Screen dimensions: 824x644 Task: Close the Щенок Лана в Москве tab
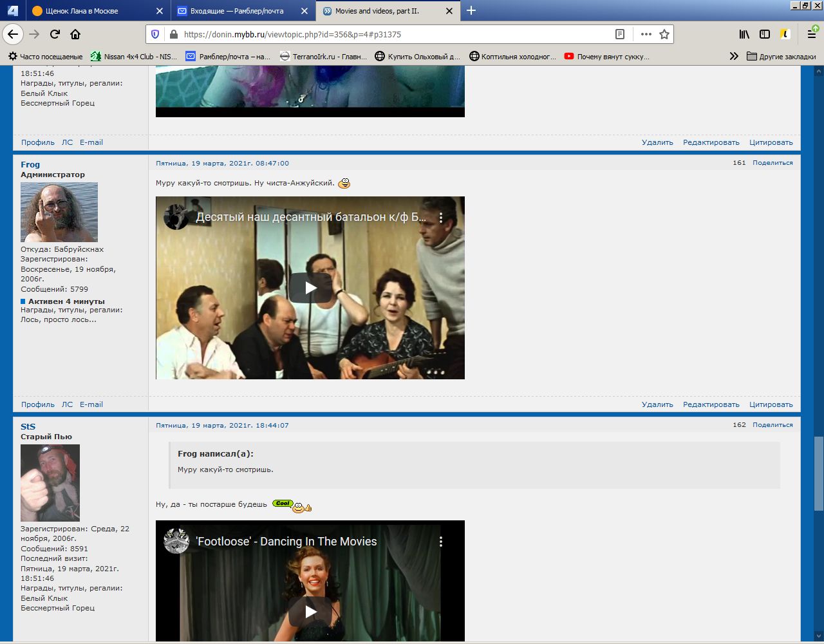[160, 11]
